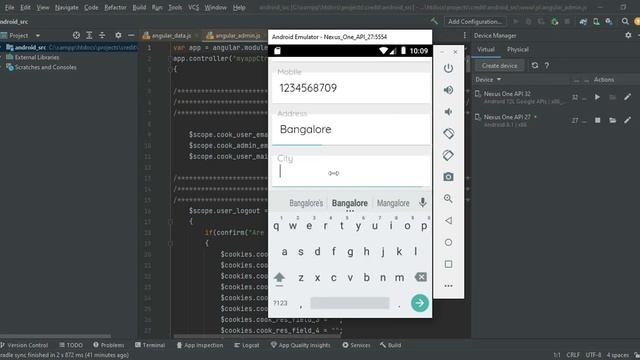The width and height of the screenshot is (640, 360).
Task: Take an emulator screenshot with camera icon
Action: (x=448, y=177)
